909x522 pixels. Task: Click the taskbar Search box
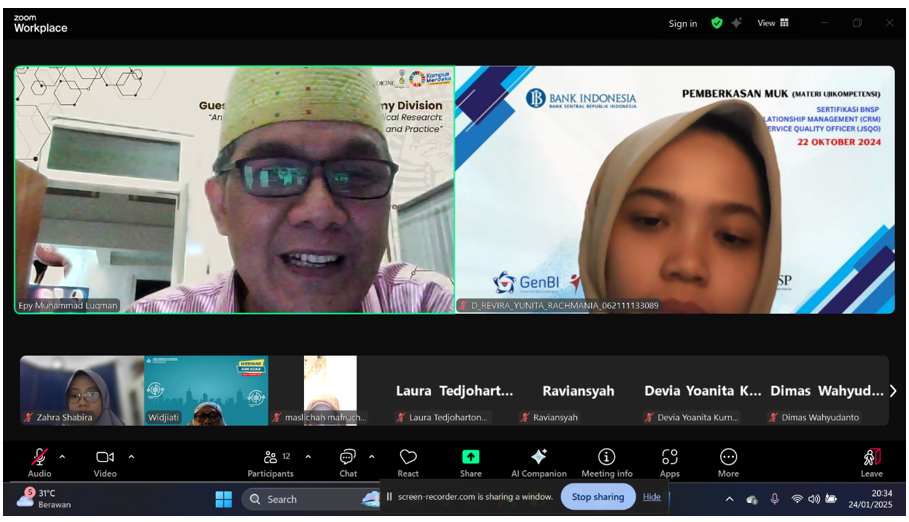point(310,499)
